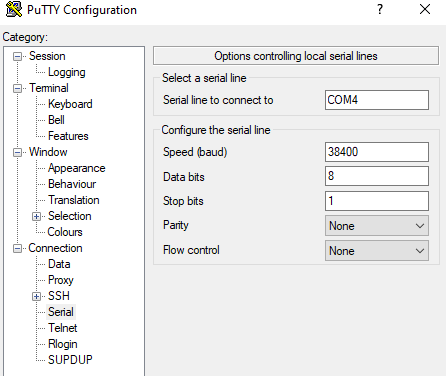Expand the Selection subcategory
The height and width of the screenshot is (376, 446).
click(36, 216)
